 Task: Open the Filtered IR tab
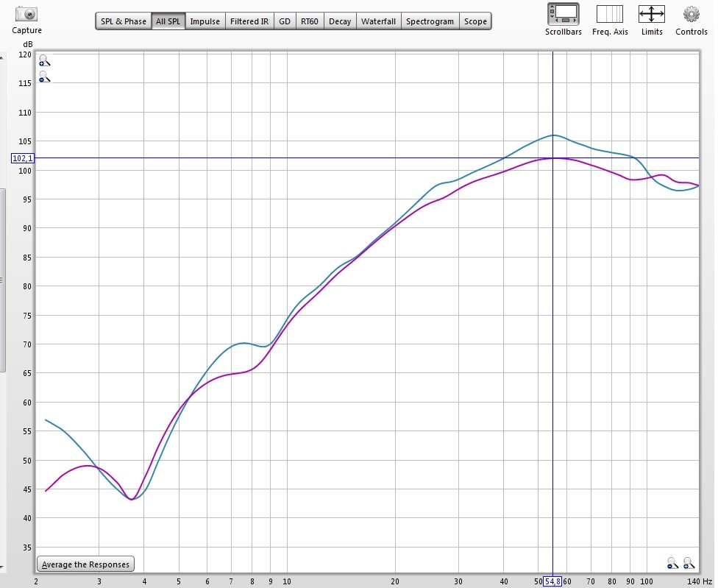[x=249, y=21]
